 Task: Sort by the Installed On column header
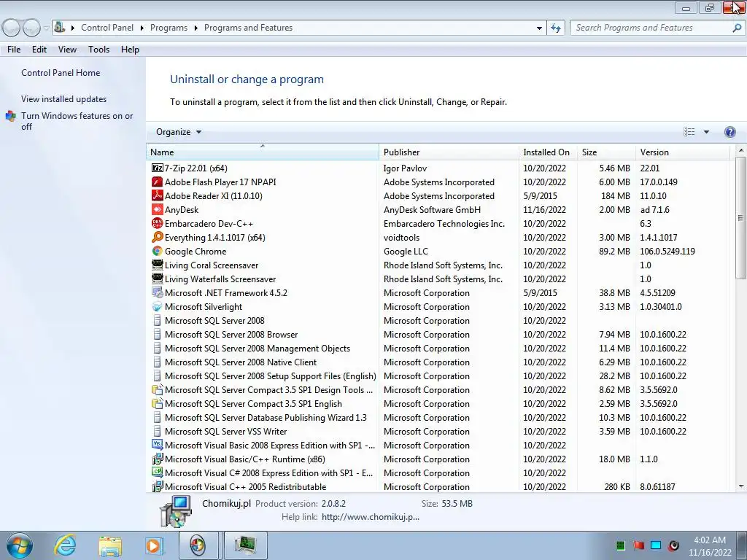(x=547, y=152)
